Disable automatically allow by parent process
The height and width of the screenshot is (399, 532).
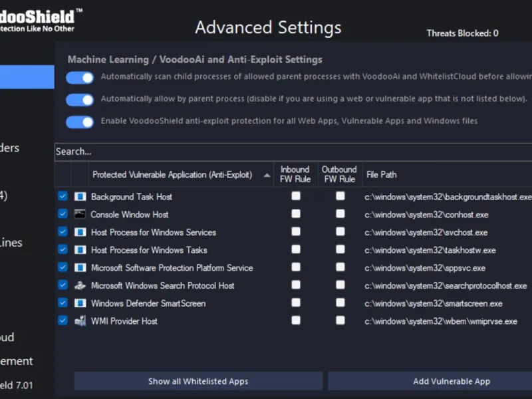click(x=80, y=100)
